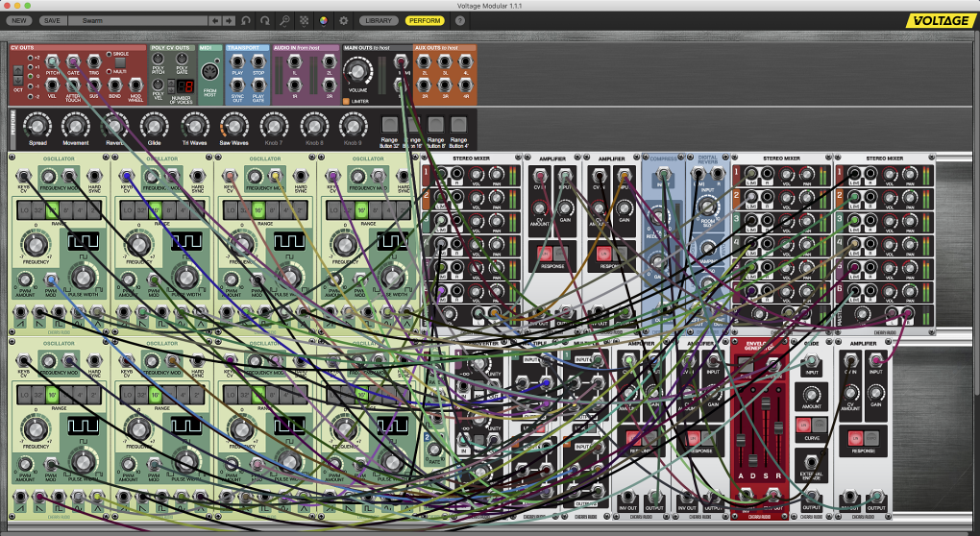Click the Movement perform knob

point(76,126)
